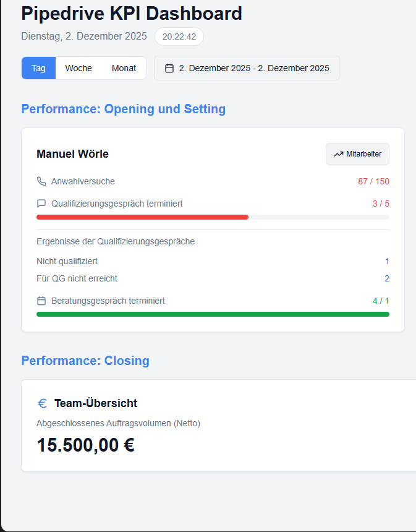416x532 pixels.
Task: Switch to Woche view
Action: tap(78, 68)
